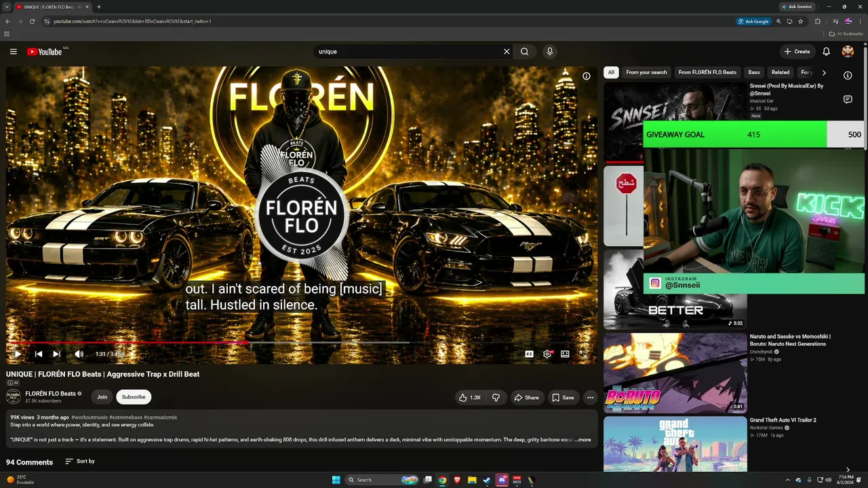Image resolution: width=868 pixels, height=488 pixels.
Task: Click the #carmusicmix hashtag
Action: (161, 418)
